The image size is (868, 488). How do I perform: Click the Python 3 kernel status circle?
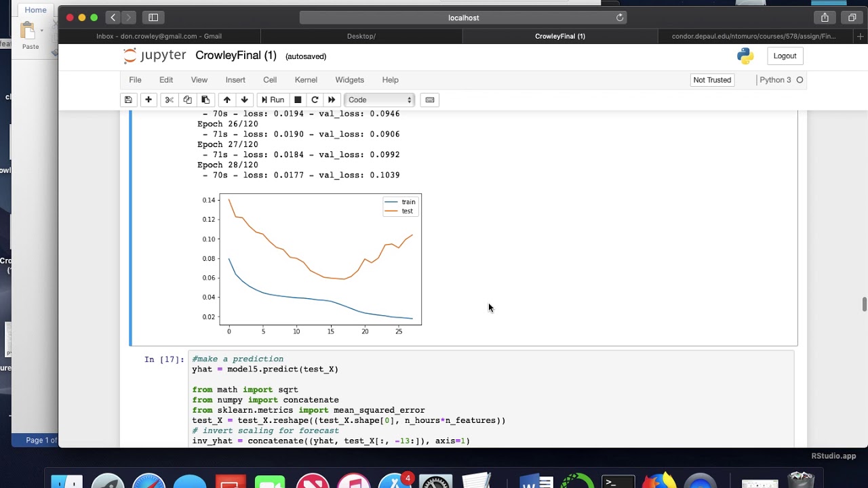click(x=800, y=80)
